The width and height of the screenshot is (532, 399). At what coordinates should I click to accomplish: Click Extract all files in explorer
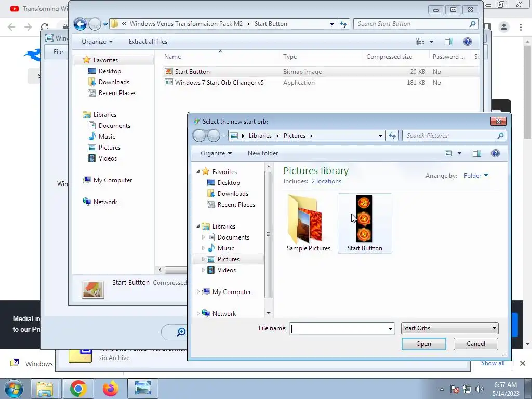tap(148, 42)
